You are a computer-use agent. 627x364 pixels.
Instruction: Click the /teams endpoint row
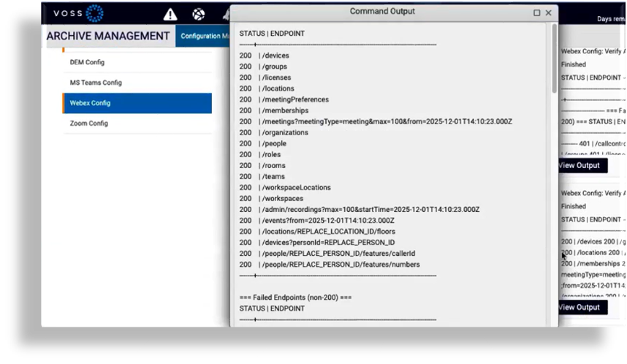[x=262, y=176]
